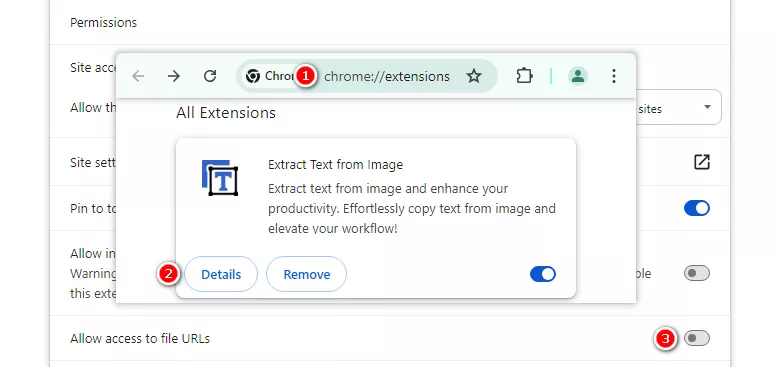Go forward using the browser forward arrow
Viewport: 780px width, 367px height.
click(174, 76)
